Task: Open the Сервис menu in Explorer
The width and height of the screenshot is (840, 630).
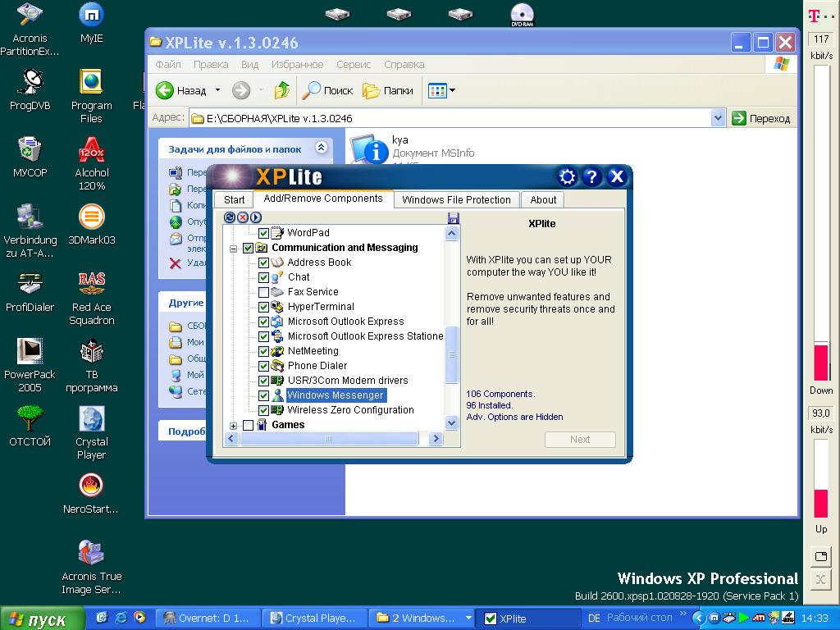Action: (x=354, y=64)
